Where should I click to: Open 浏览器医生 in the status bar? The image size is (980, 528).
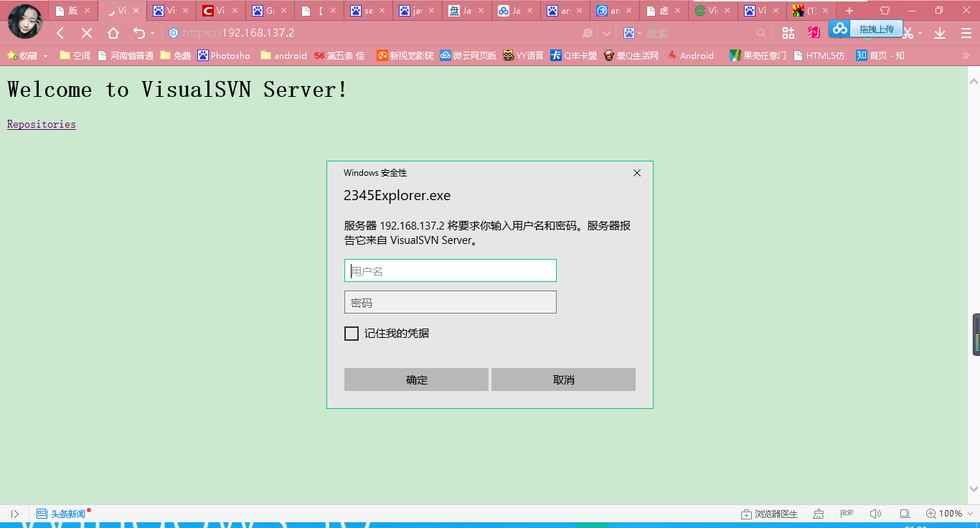pos(769,514)
